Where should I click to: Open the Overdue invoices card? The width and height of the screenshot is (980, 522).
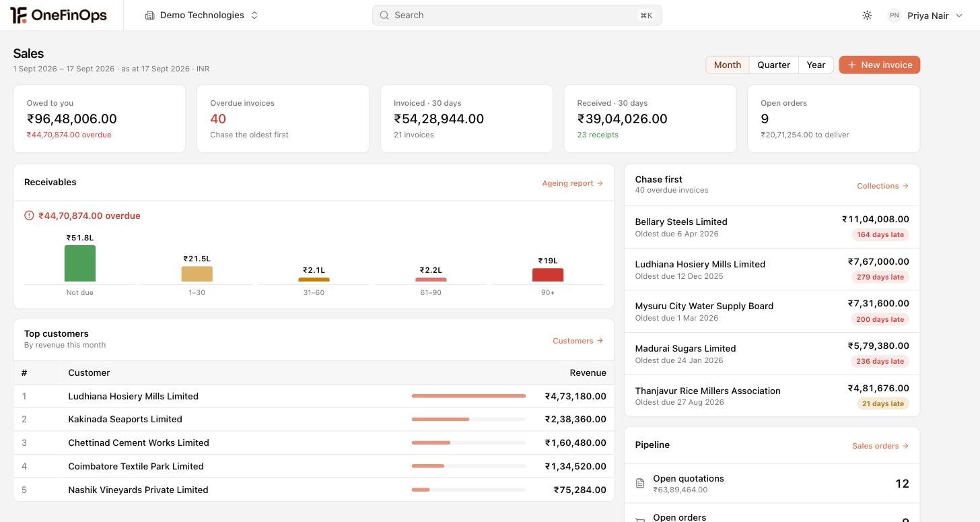tap(283, 119)
